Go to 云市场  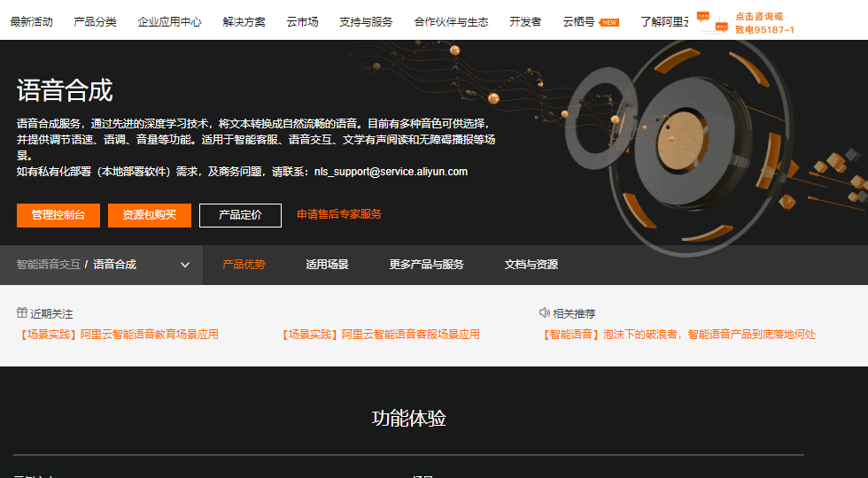tap(302, 22)
